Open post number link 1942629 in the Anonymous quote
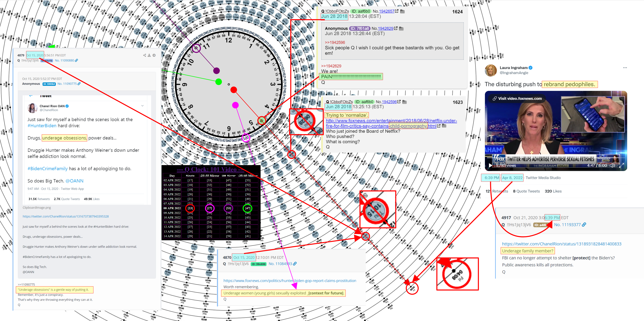This screenshot has height=321, width=644. 386,29
